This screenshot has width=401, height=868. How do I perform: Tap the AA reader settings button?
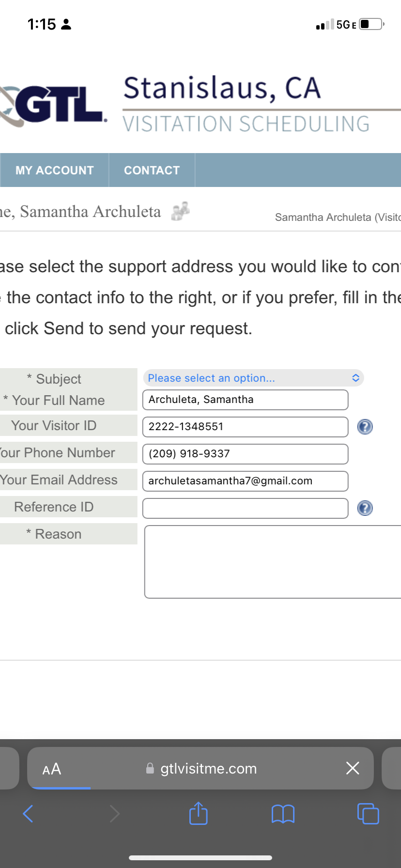click(x=52, y=769)
